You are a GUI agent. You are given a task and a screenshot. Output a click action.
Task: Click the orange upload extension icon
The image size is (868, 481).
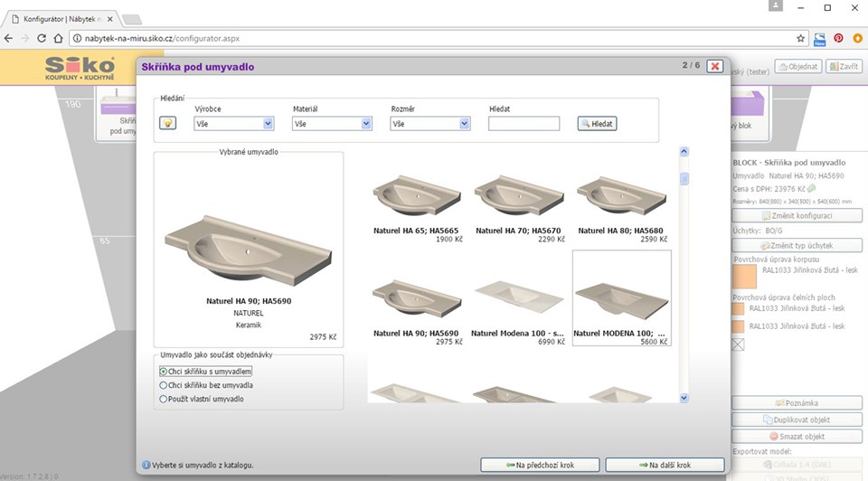(856, 39)
